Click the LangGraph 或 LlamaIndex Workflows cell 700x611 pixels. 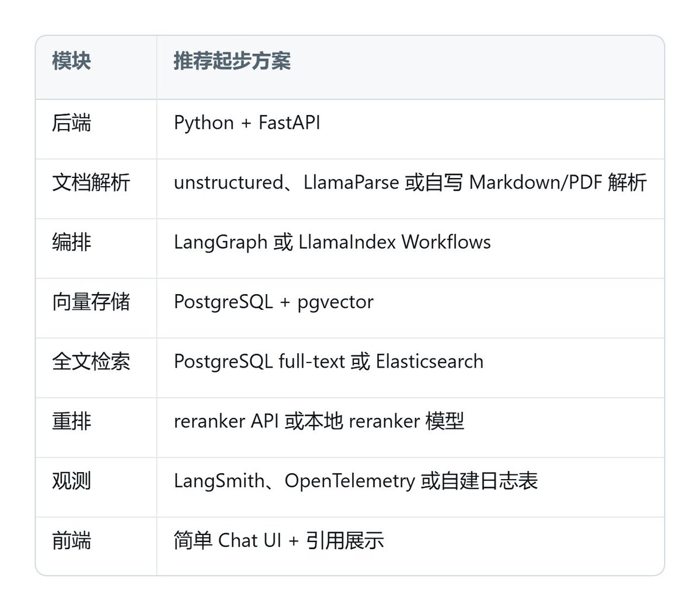click(x=332, y=242)
